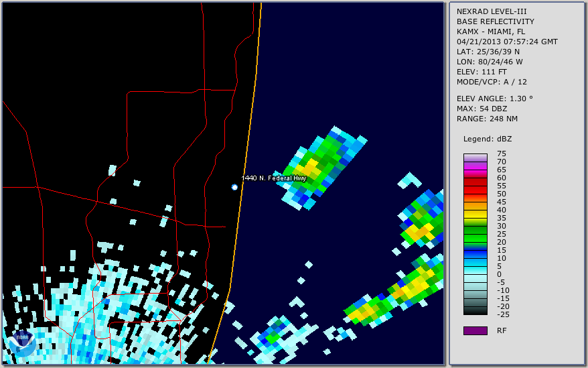
Task: Click the purple RF legend swatch
Action: [475, 330]
